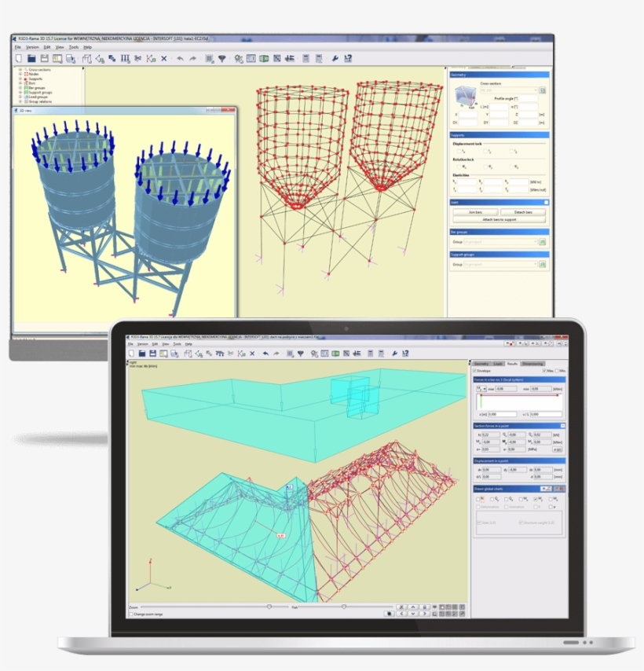Enable the Min checkbox next to Max

tap(557, 371)
